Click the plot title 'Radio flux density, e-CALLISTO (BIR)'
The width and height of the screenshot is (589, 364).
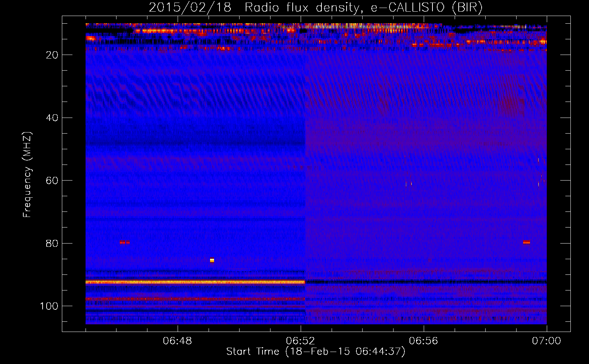(363, 7)
